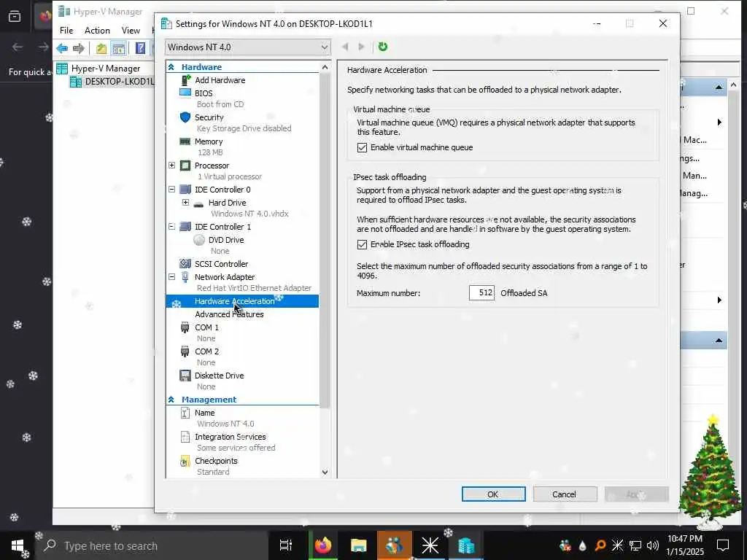
Task: Click the green refresh icon in Settings
Action: pos(382,47)
